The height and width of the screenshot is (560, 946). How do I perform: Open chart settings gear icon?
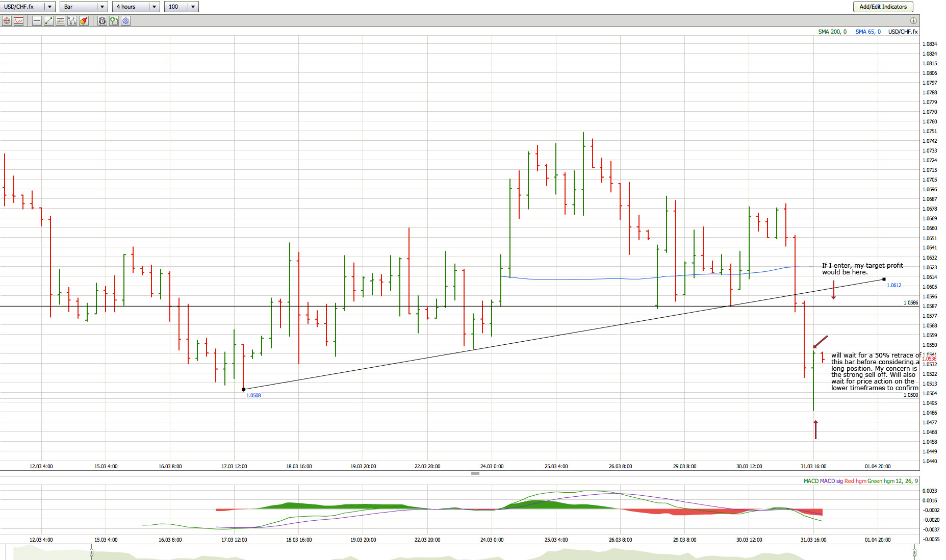[x=125, y=21]
